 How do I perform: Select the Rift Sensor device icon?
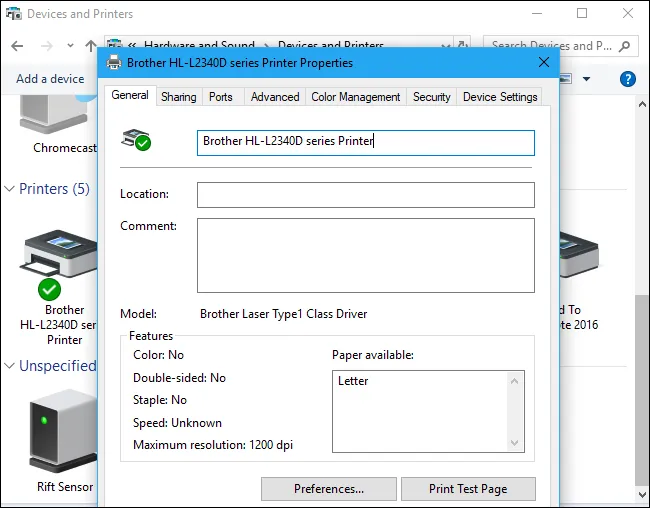(63, 430)
